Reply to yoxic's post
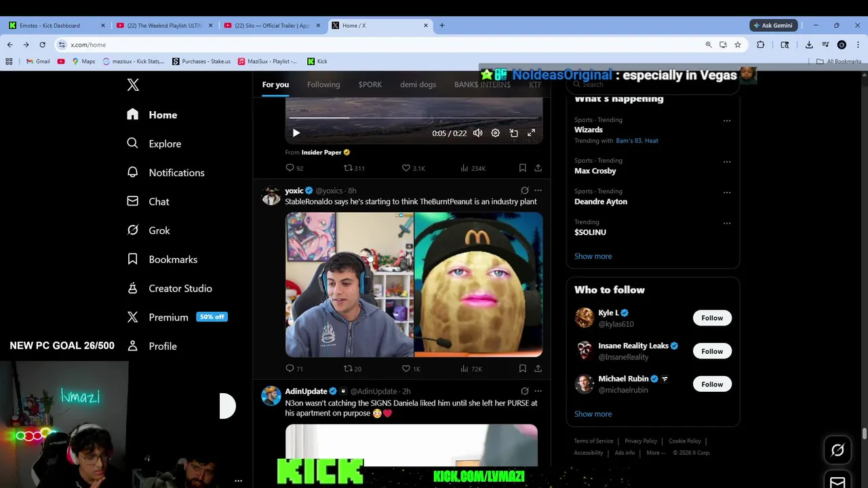Image resolution: width=868 pixels, height=488 pixels. coord(294,368)
